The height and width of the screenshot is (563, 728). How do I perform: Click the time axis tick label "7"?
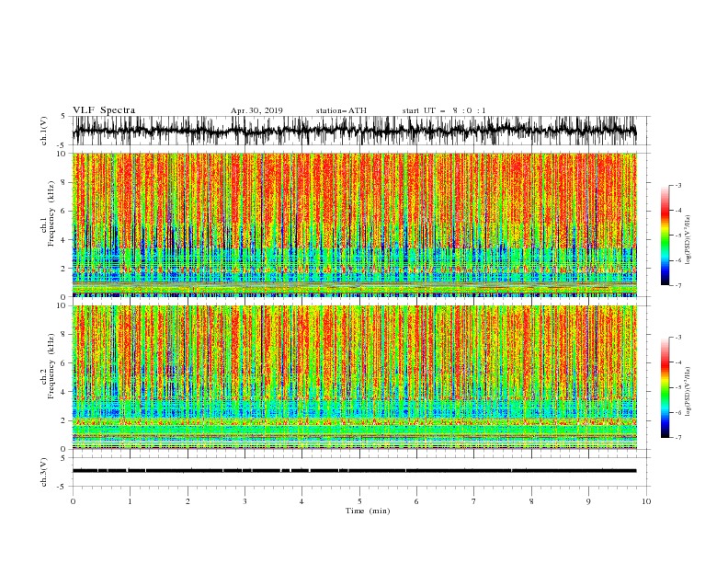(x=474, y=501)
